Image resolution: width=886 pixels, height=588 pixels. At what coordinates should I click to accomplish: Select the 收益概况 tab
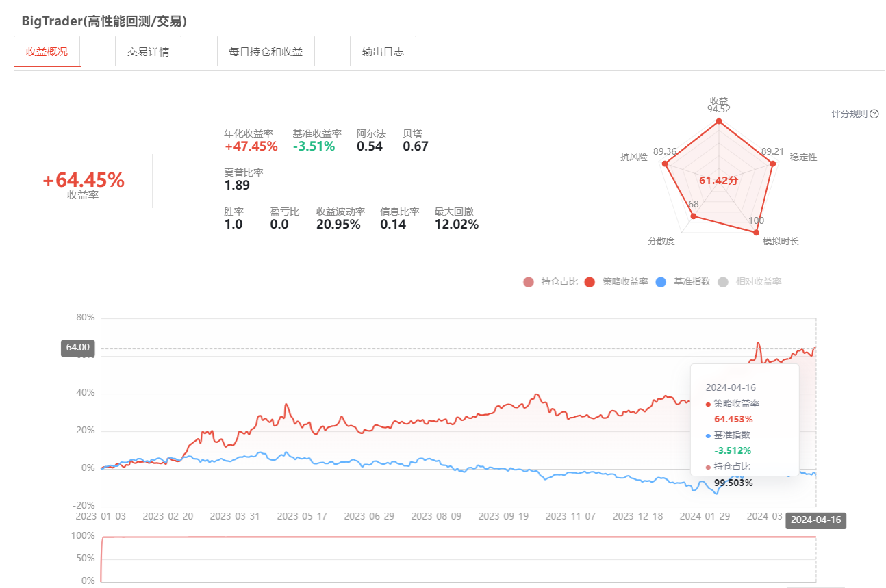[47, 52]
